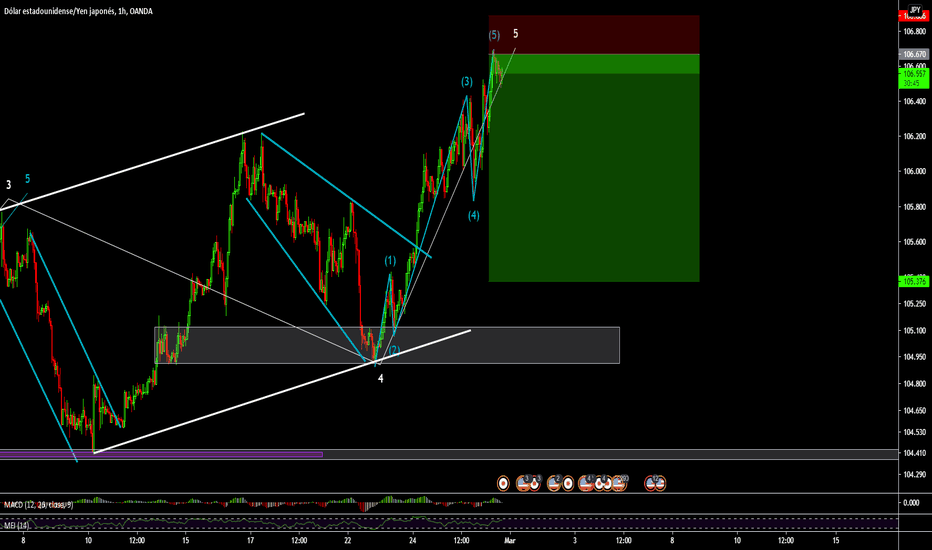Select the cyan (4) wave label
Viewport: 932px width, 550px height.
tap(473, 215)
